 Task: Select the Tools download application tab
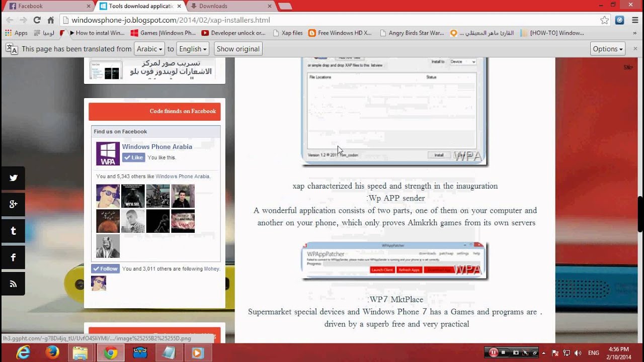click(x=140, y=6)
